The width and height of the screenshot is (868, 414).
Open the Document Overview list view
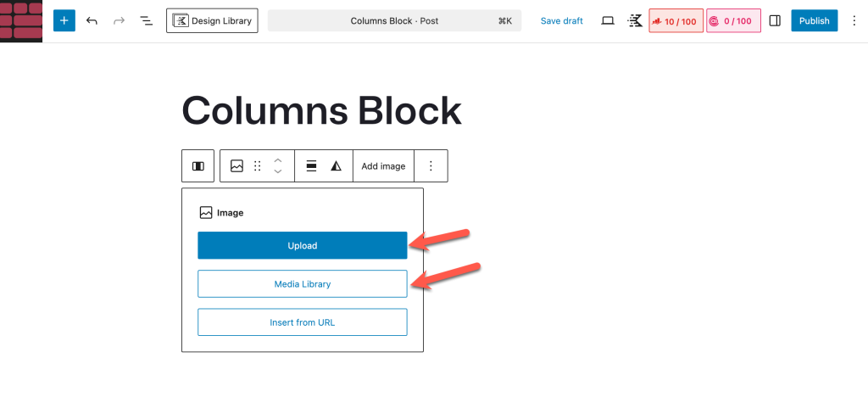(x=146, y=20)
